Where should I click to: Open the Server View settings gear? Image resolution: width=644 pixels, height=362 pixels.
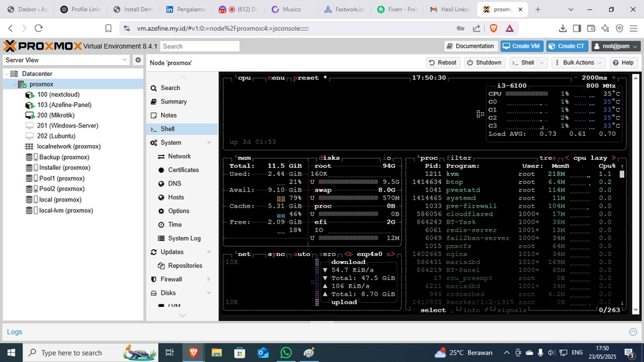tap(138, 60)
